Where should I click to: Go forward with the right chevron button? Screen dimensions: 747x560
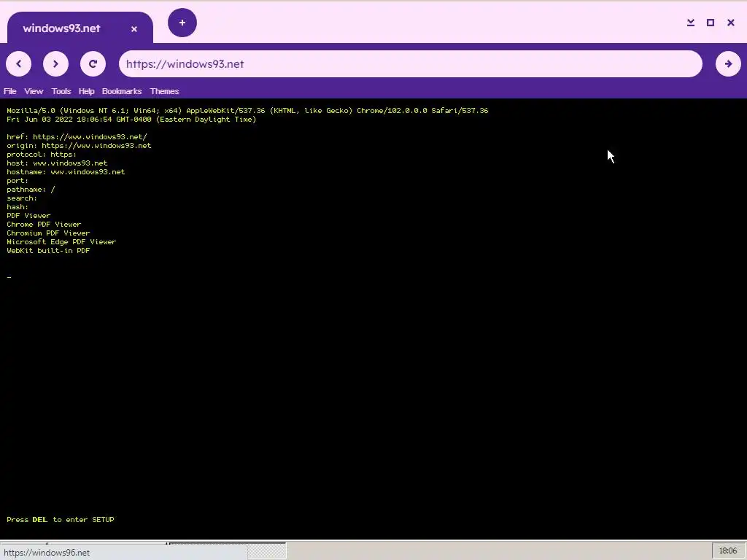coord(55,64)
